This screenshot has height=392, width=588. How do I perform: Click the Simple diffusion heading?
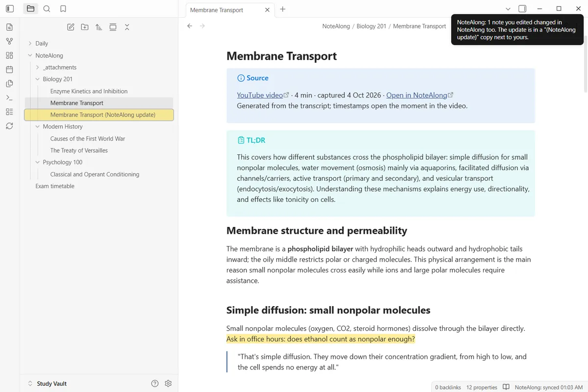click(x=328, y=310)
